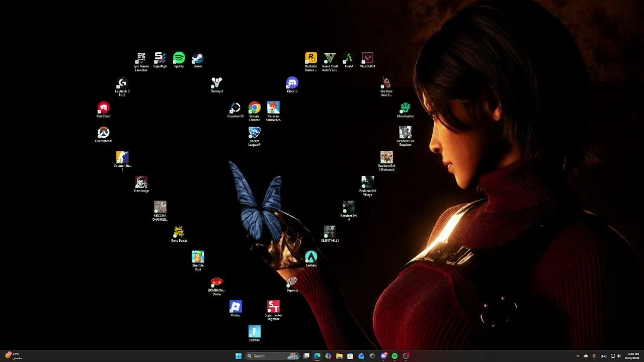Select the Counter-Strike 2 icon
The width and height of the screenshot is (644, 362).
tap(122, 161)
